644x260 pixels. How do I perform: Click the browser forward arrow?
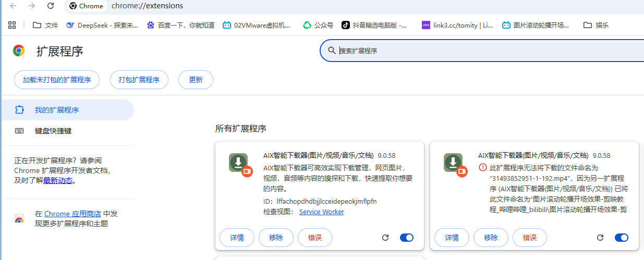32,6
